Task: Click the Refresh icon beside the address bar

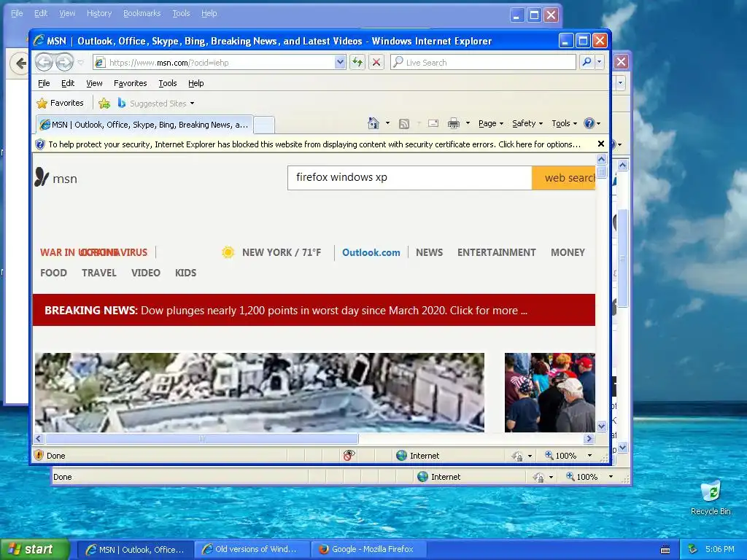Action: pyautogui.click(x=357, y=62)
